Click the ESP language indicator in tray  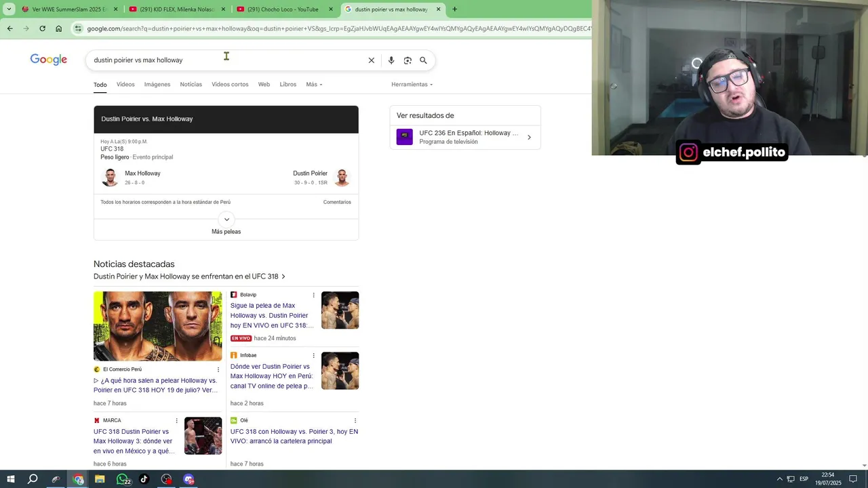pos(804,479)
